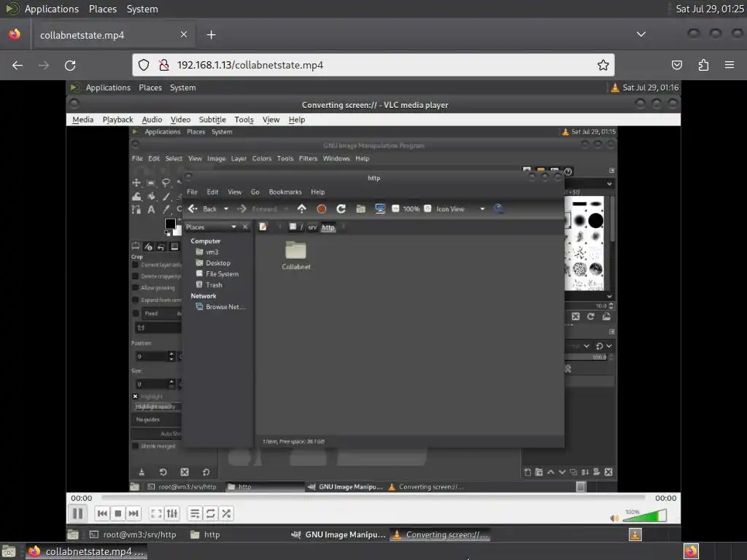Screen dimensions: 747x560
Task: Reload the http folder view
Action: tap(341, 209)
